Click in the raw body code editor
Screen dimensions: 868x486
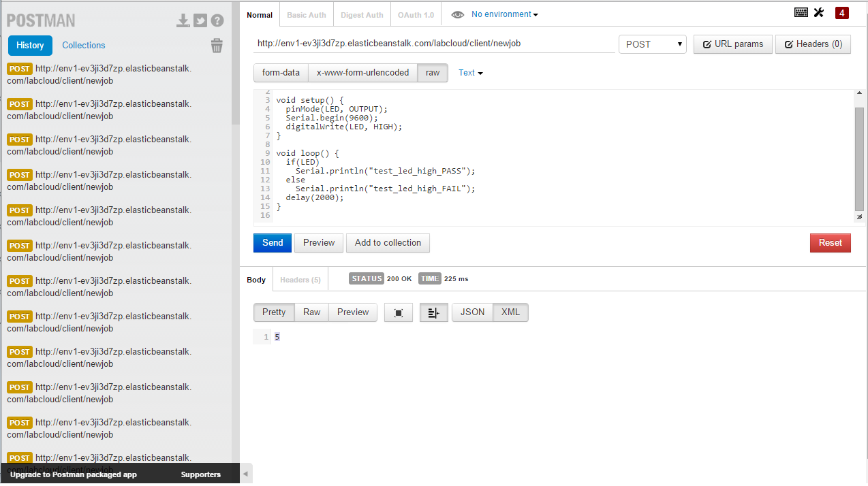(553, 156)
